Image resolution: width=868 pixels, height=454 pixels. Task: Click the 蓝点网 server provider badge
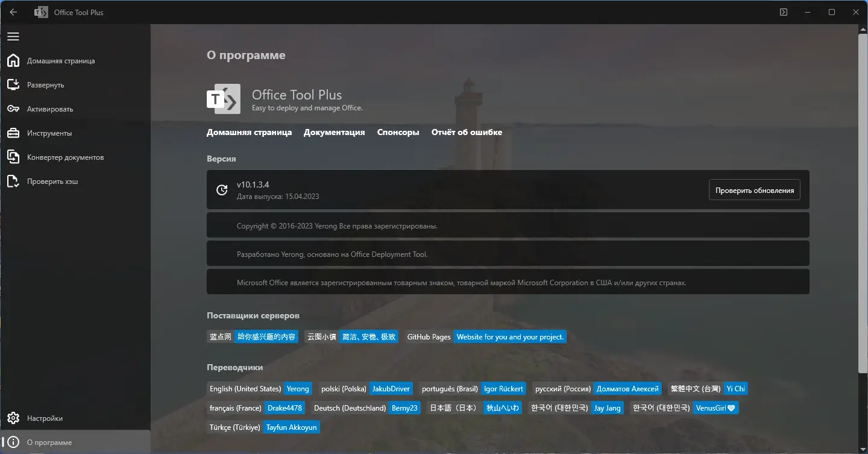tap(253, 337)
